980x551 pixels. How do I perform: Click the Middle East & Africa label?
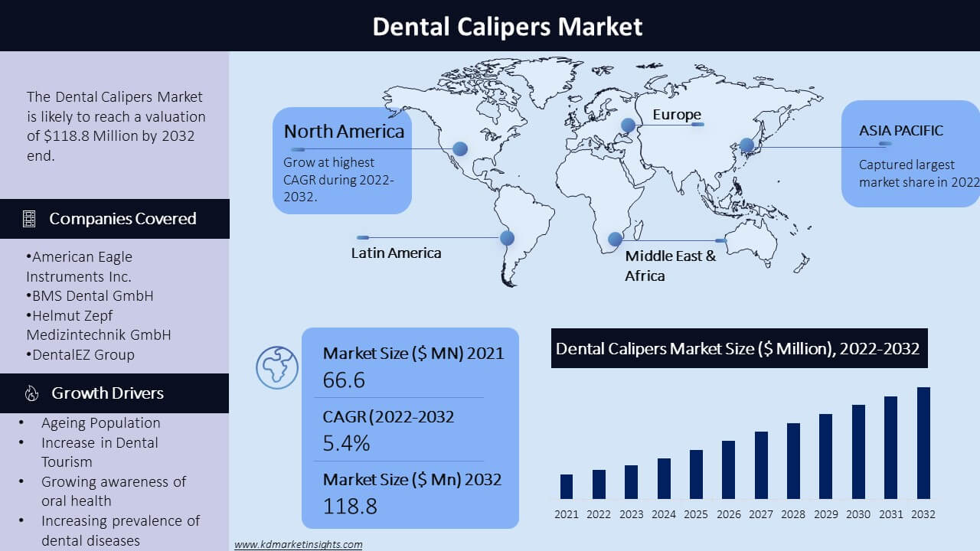point(671,266)
